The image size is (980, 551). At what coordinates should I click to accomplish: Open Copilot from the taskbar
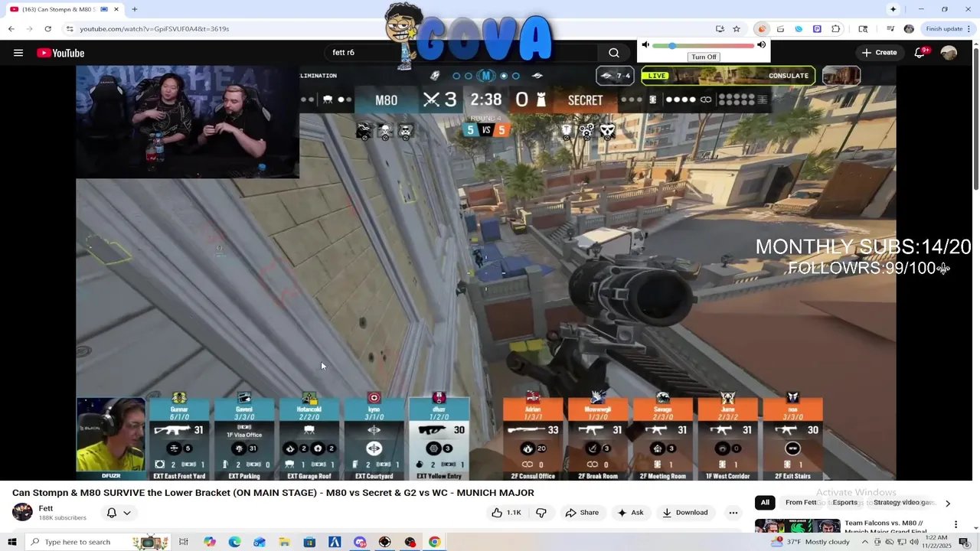click(x=210, y=542)
